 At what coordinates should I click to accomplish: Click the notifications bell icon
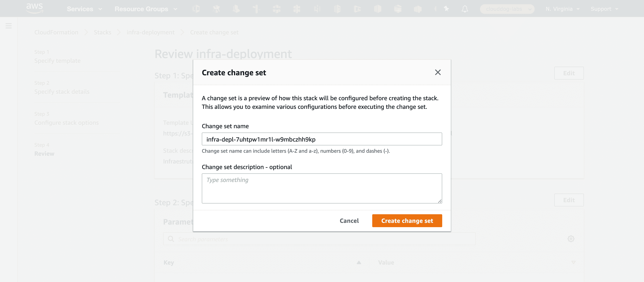pyautogui.click(x=465, y=9)
